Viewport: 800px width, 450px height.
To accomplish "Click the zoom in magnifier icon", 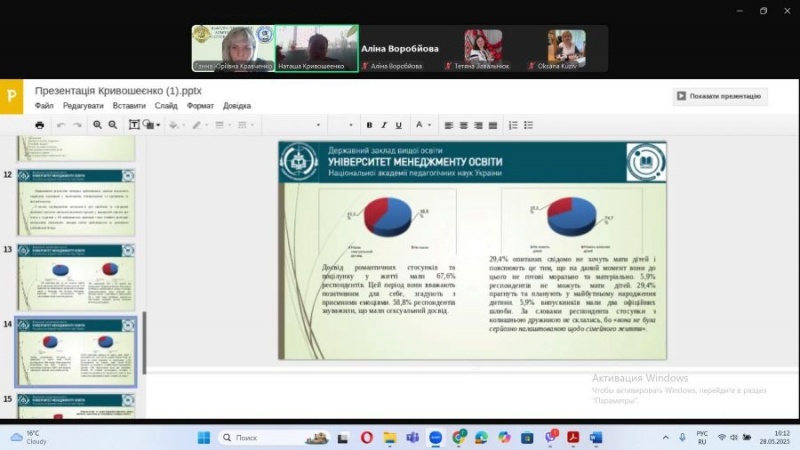I will point(98,125).
